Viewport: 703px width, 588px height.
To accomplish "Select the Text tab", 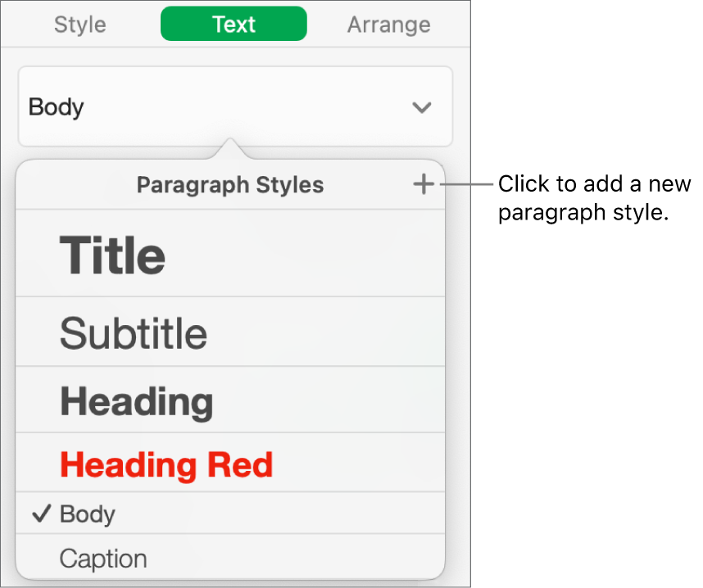I will pyautogui.click(x=234, y=25).
